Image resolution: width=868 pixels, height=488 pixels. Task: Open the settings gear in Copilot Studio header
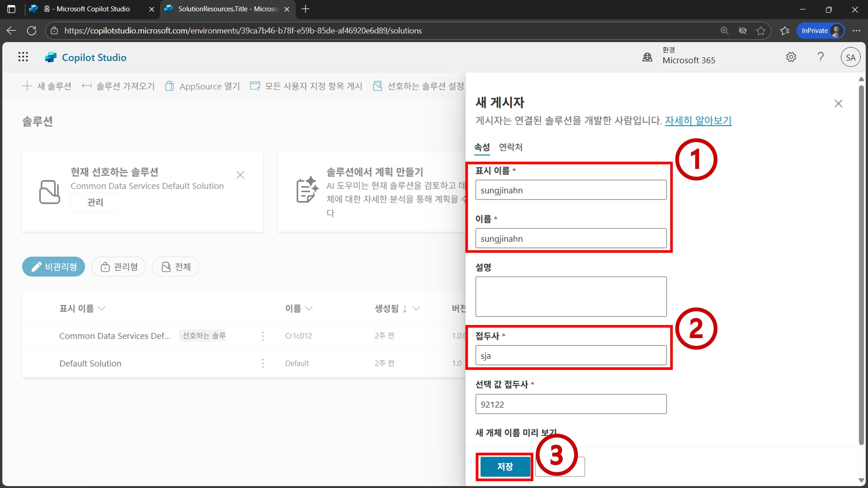[x=791, y=57]
